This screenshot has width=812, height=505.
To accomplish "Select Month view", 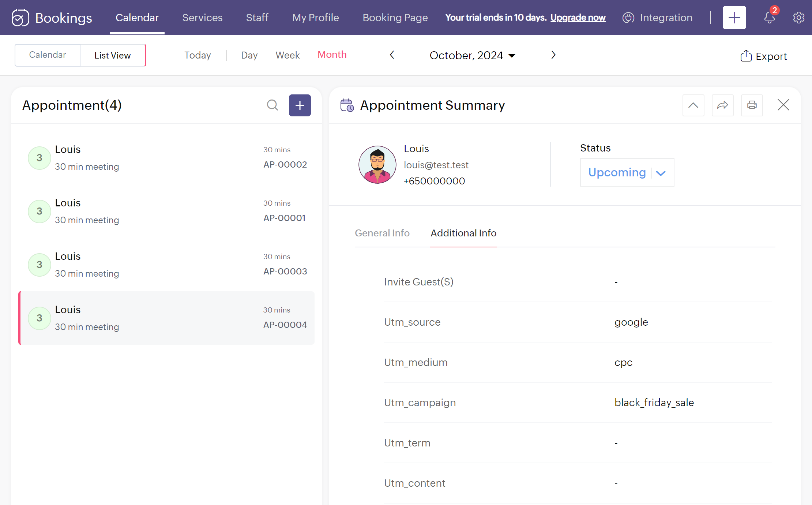I will coord(332,55).
